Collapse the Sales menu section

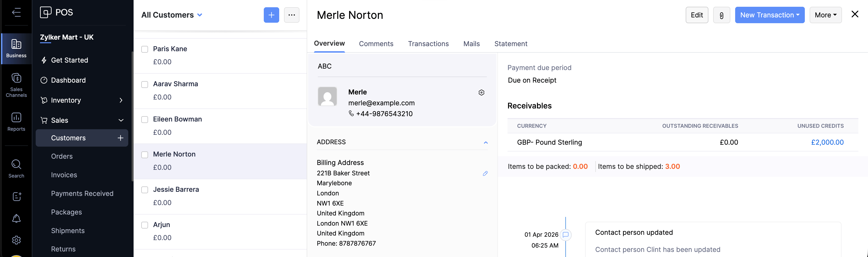pos(121,120)
